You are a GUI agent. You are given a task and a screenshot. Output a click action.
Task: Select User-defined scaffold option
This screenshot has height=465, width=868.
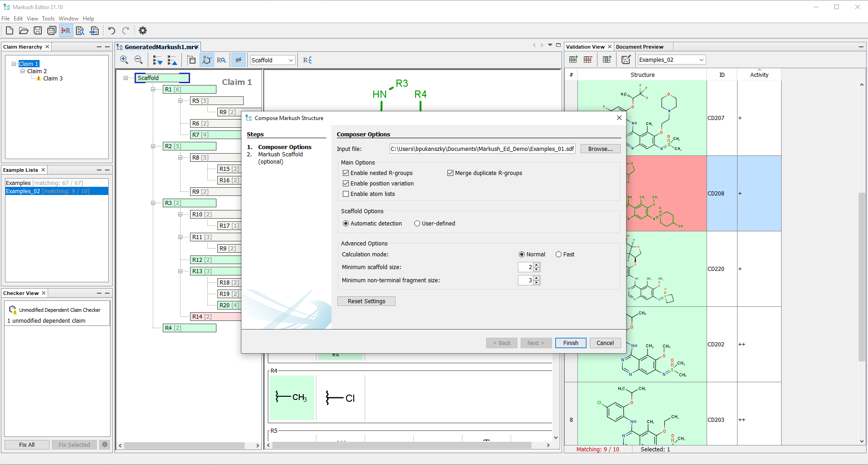pos(417,223)
